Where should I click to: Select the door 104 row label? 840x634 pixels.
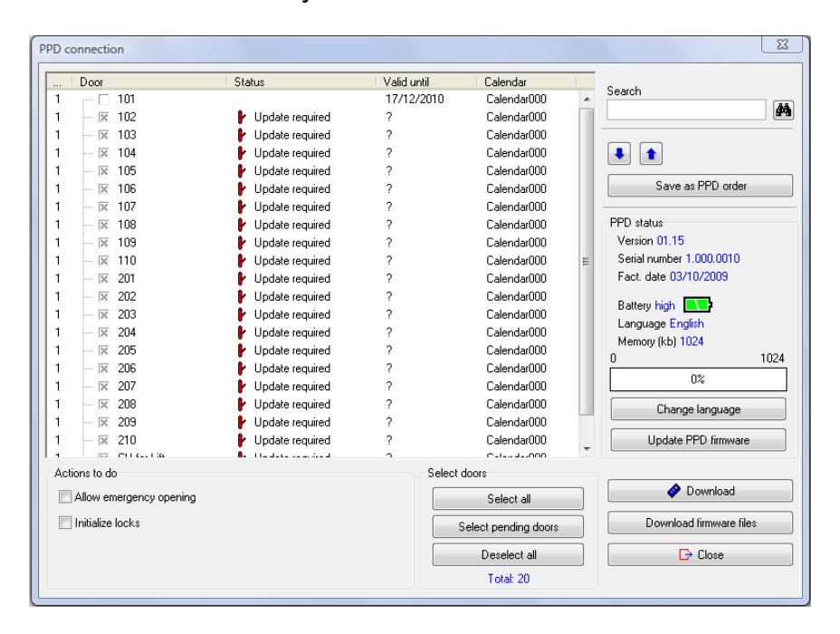pos(127,153)
